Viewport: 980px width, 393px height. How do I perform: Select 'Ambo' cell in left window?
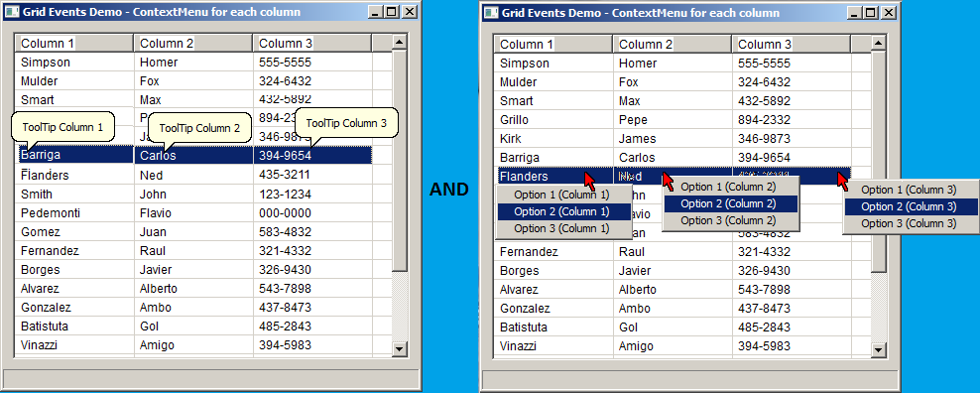tap(193, 308)
